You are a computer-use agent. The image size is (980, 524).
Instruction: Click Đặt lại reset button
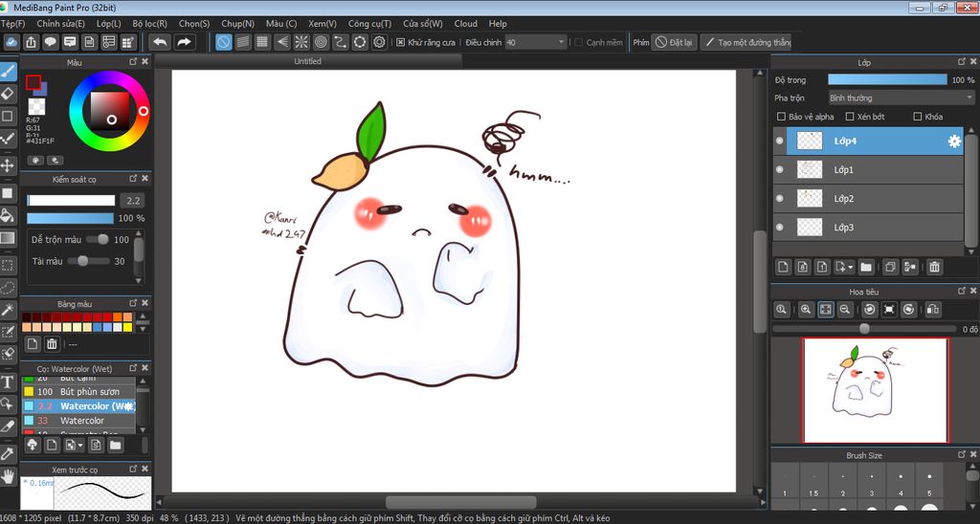point(674,42)
